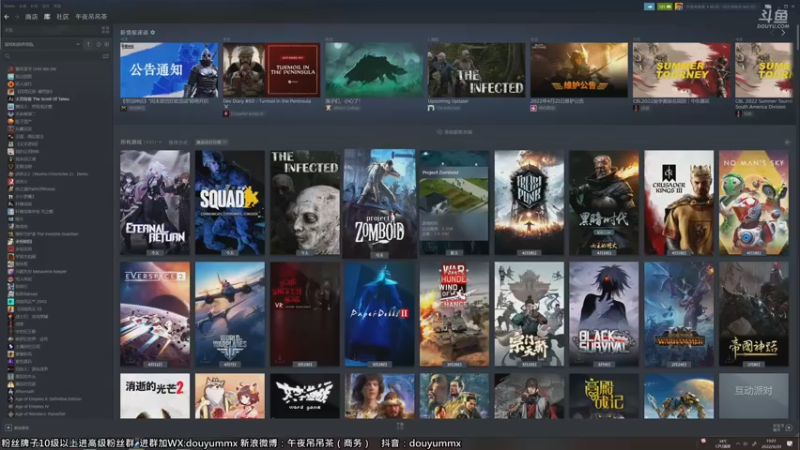Open 帝国神话 game cover

pyautogui.click(x=754, y=314)
